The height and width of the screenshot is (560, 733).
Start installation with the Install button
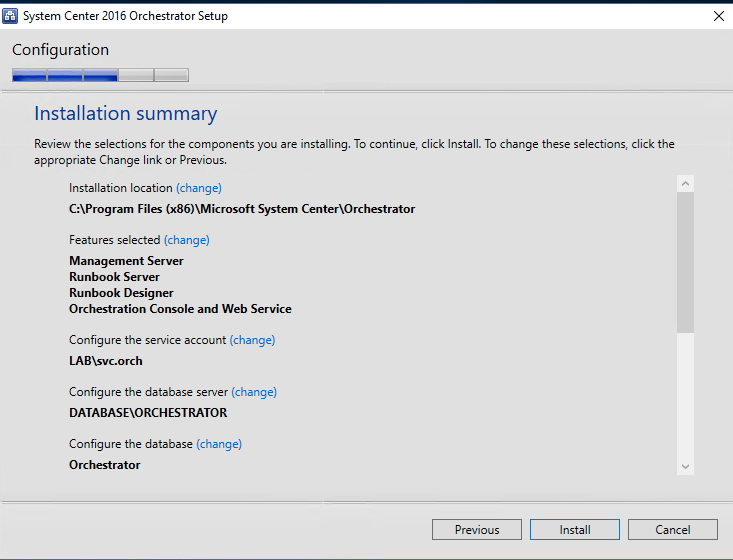575,530
